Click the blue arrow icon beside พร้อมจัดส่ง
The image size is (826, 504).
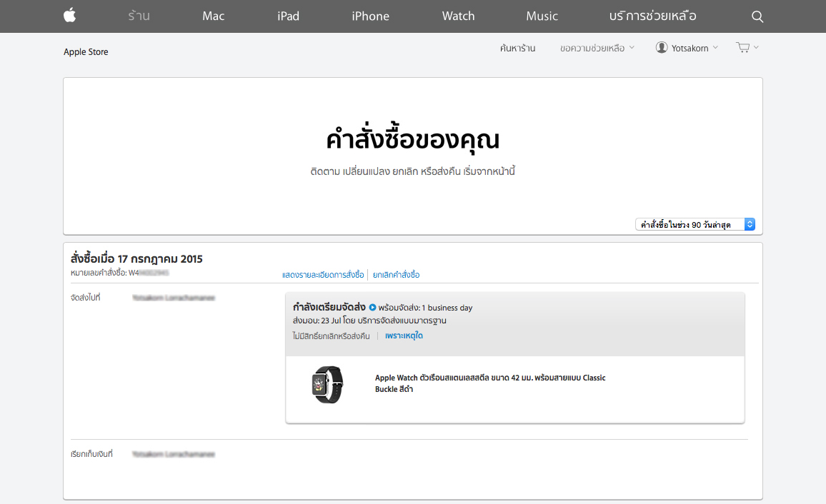tap(372, 307)
